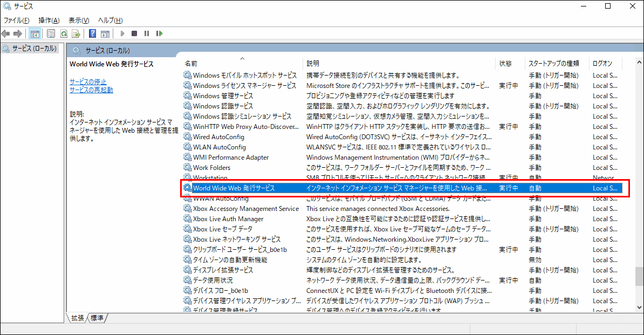The image size is (644, 335).
Task: Select the Xbox Live ネットワーキング サービス row
Action: tap(402, 240)
